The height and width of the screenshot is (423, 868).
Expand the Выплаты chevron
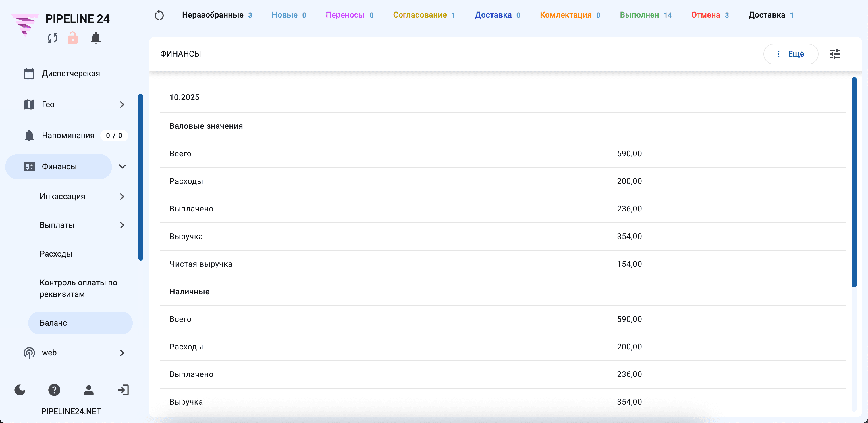122,225
